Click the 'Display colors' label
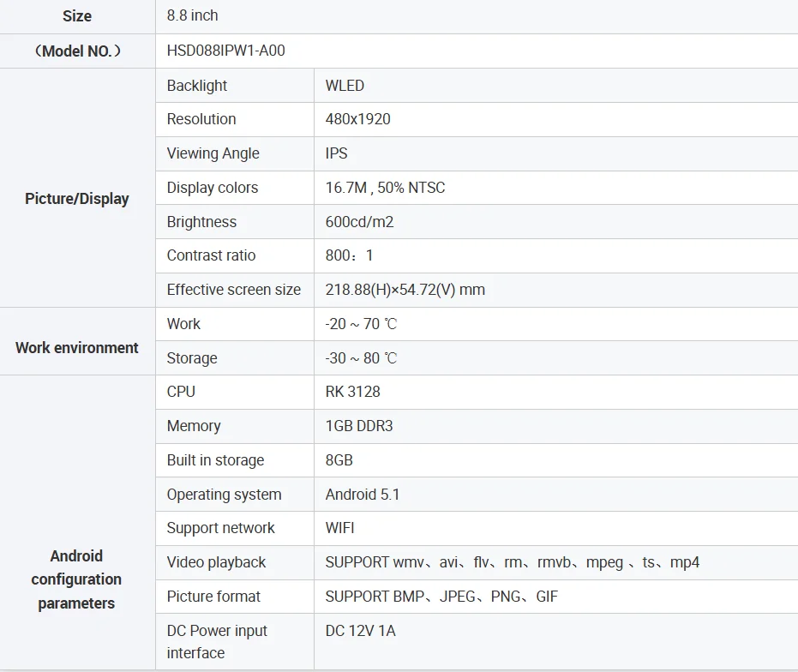 [213, 188]
